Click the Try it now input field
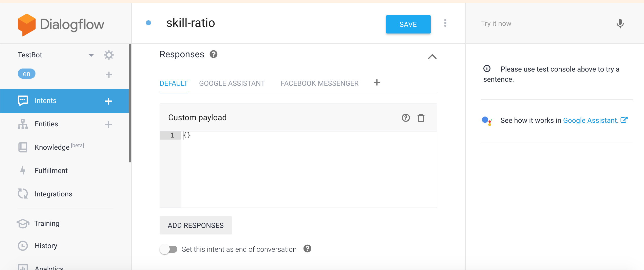 click(545, 24)
